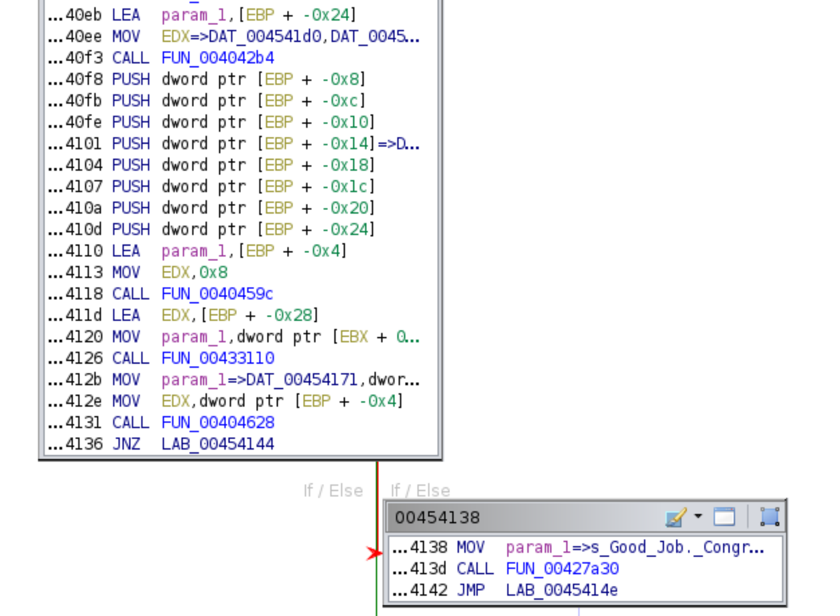Viewport: 840px width, 616px height.
Task: Click the red arrowhead entering block 00454138
Action: tap(373, 553)
